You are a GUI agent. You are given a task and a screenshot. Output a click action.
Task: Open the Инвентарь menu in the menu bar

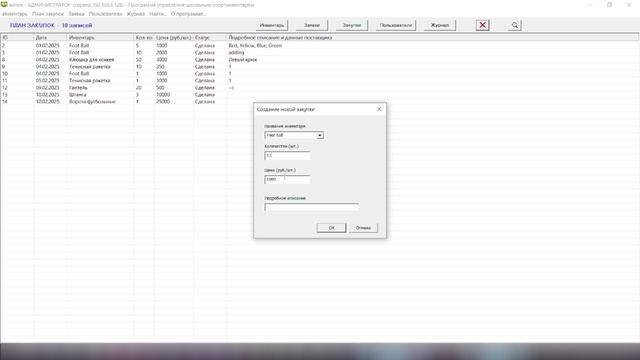pos(15,14)
